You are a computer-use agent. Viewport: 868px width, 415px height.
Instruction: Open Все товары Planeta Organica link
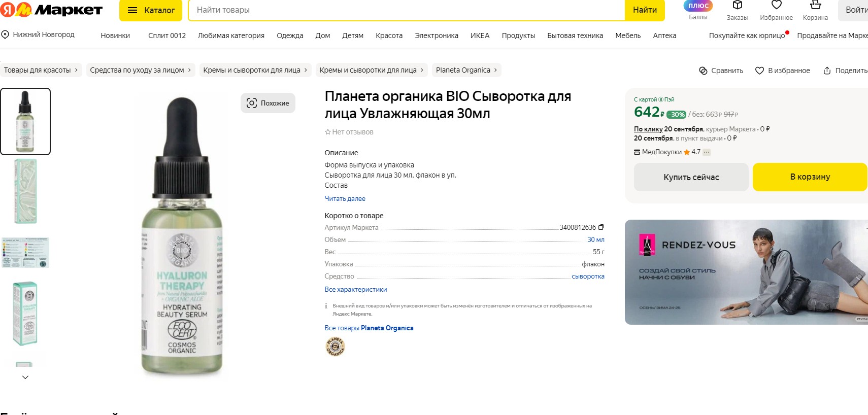click(x=369, y=328)
